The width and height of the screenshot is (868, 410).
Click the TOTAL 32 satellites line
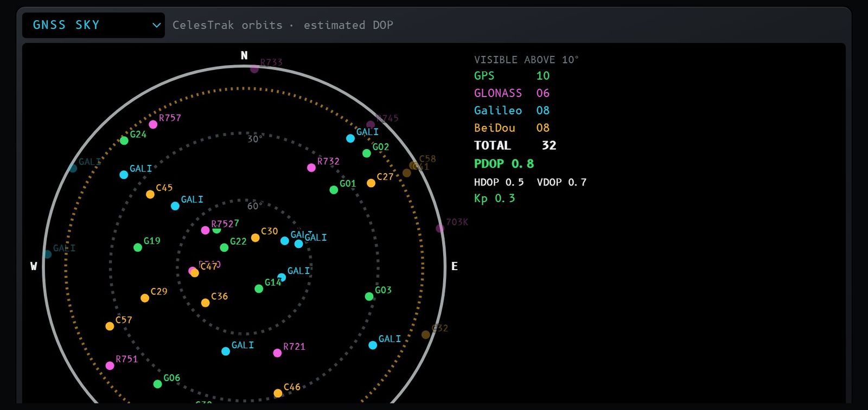515,145
